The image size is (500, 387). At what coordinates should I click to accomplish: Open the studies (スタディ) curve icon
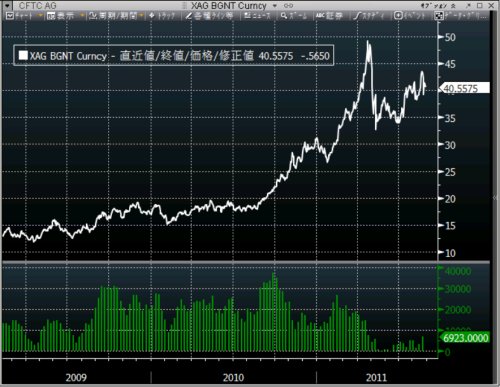point(357,16)
